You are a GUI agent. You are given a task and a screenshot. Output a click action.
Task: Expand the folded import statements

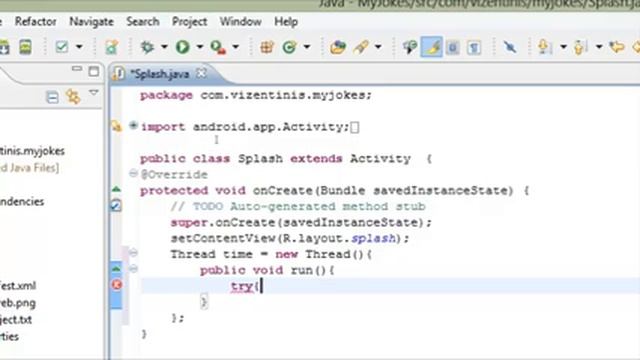(x=133, y=126)
